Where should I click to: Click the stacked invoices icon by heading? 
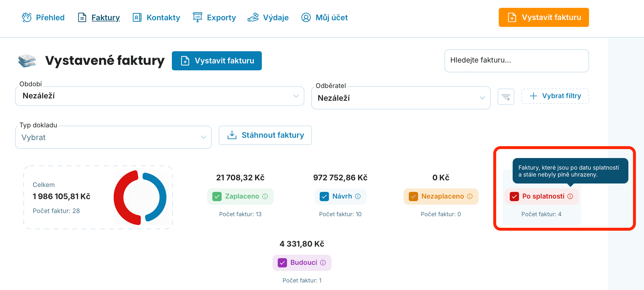(x=27, y=60)
